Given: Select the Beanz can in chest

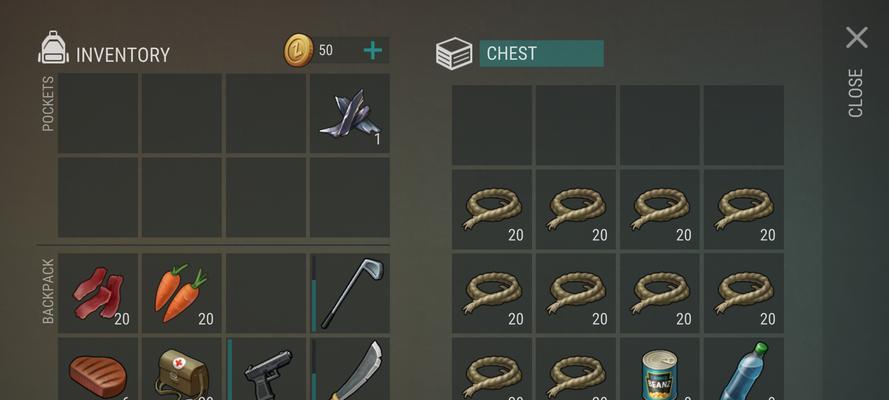Looking at the screenshot, I should coord(660,369).
